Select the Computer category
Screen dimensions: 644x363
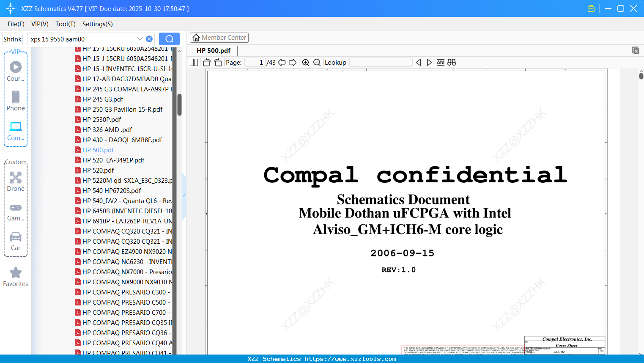[16, 131]
